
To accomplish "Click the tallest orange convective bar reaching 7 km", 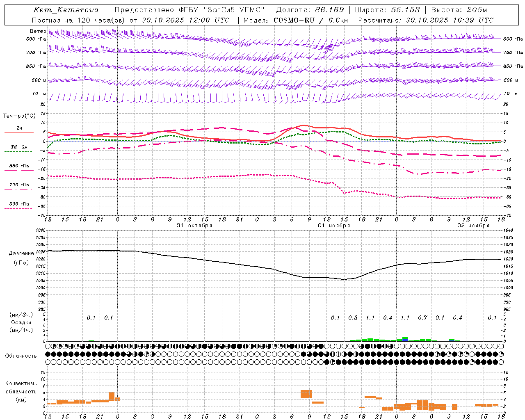I will click(x=306, y=394).
